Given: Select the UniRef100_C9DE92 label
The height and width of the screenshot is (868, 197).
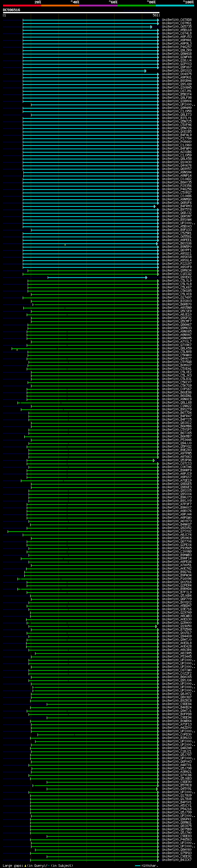Looking at the screenshot, I should 176,857.
